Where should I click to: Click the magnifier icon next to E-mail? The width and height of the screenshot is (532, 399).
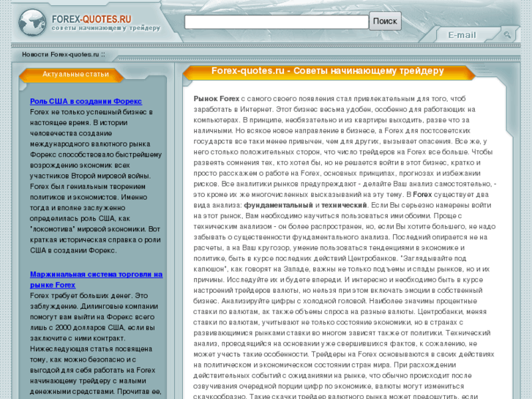pyautogui.click(x=507, y=34)
